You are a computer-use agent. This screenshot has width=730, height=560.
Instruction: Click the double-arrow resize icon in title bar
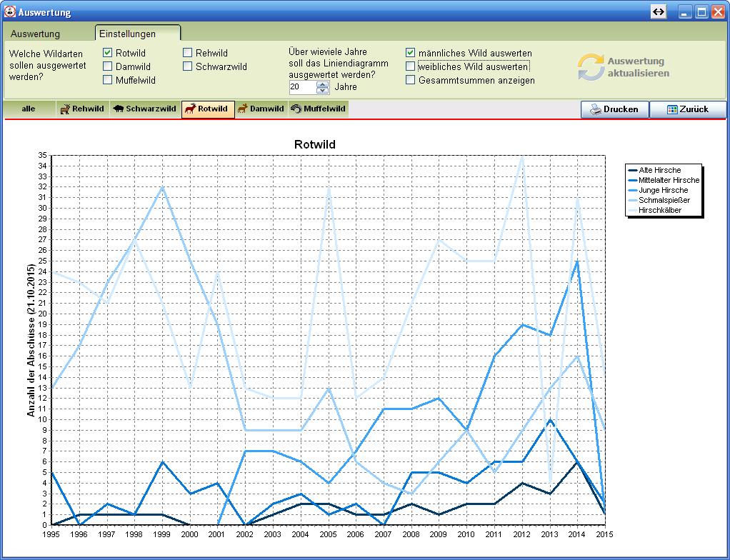(658, 12)
